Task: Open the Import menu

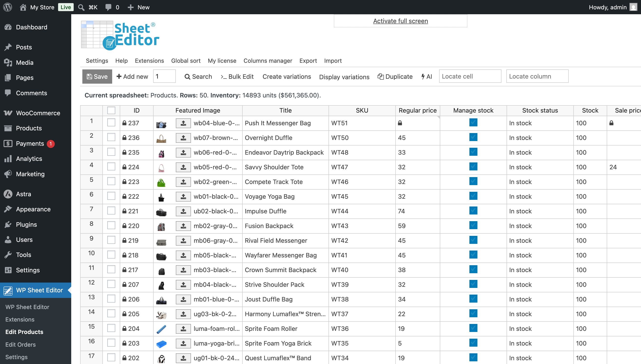Action: [x=333, y=61]
